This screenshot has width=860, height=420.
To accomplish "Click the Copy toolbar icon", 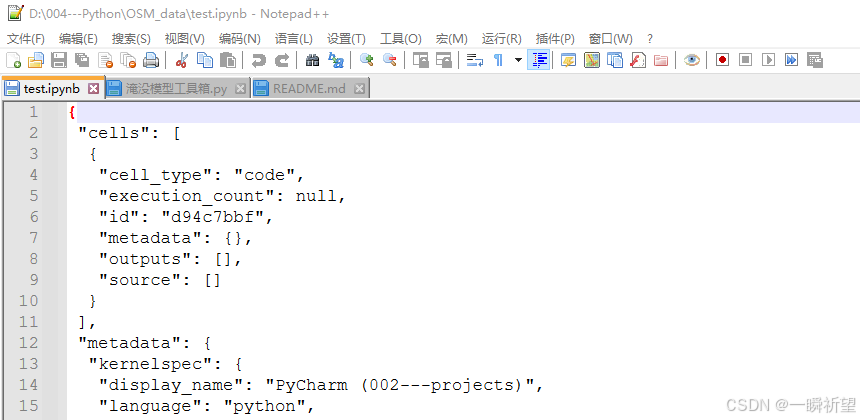I will point(205,60).
